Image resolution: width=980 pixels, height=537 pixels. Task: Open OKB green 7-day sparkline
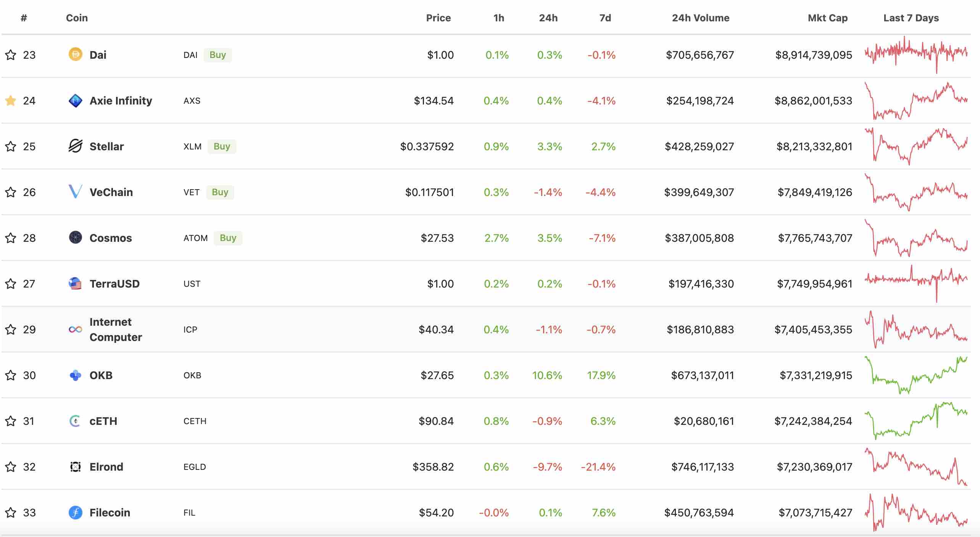click(x=916, y=375)
